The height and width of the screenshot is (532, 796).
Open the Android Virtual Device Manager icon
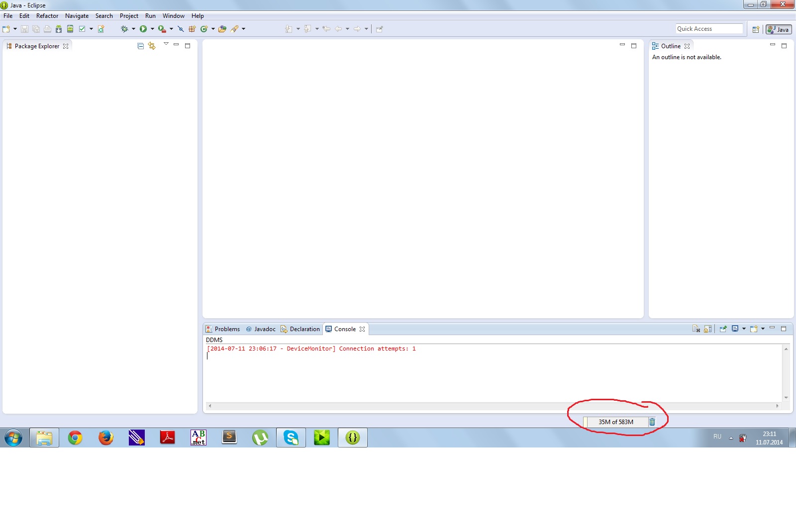(70, 29)
